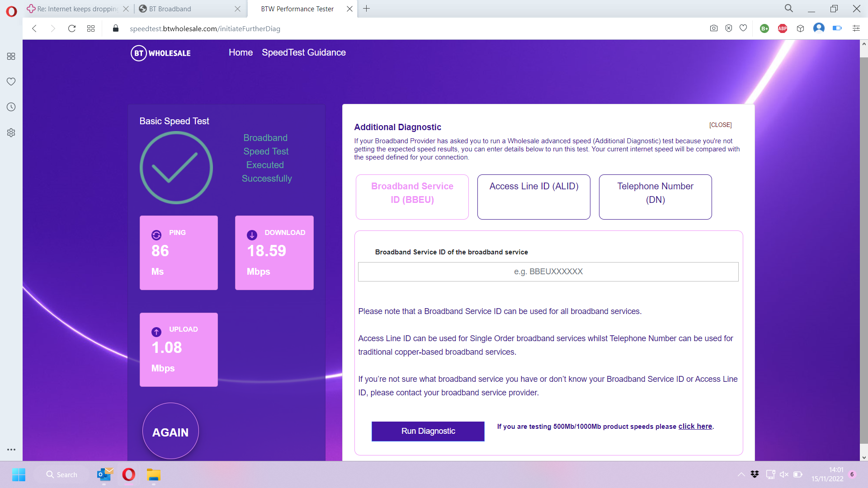Reload the page with the refresh icon

[x=71, y=28]
